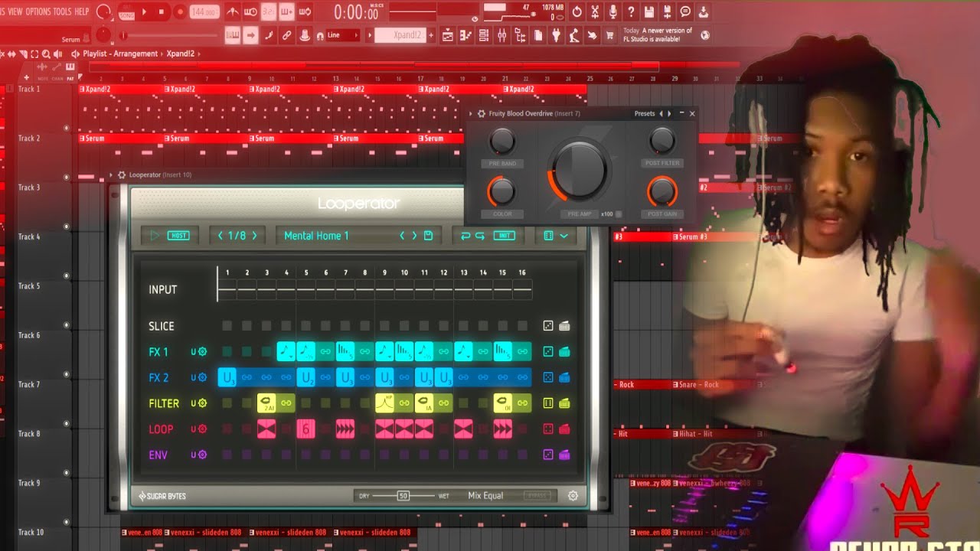The image size is (980, 551).
Task: Click the FL Studio update notification text
Action: tap(658, 34)
